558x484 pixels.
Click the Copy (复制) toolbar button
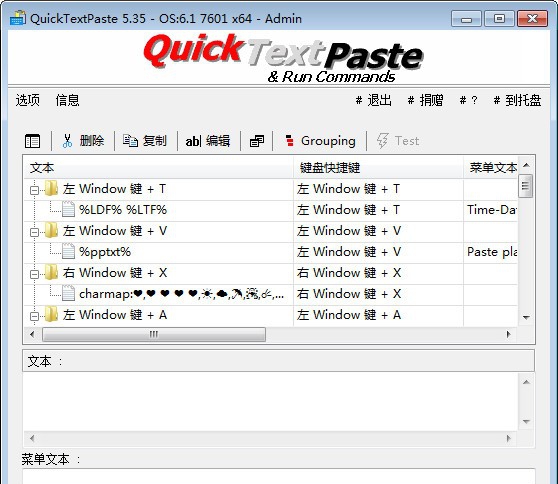point(145,141)
